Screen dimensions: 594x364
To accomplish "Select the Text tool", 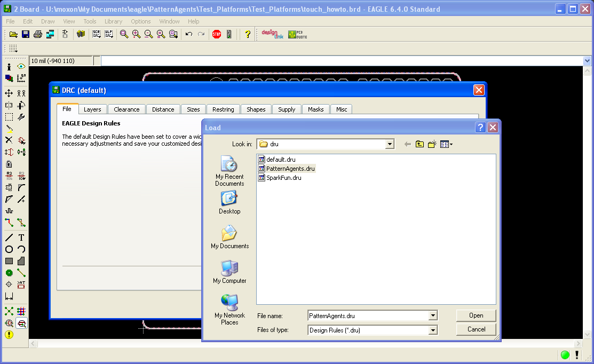I will 21,238.
